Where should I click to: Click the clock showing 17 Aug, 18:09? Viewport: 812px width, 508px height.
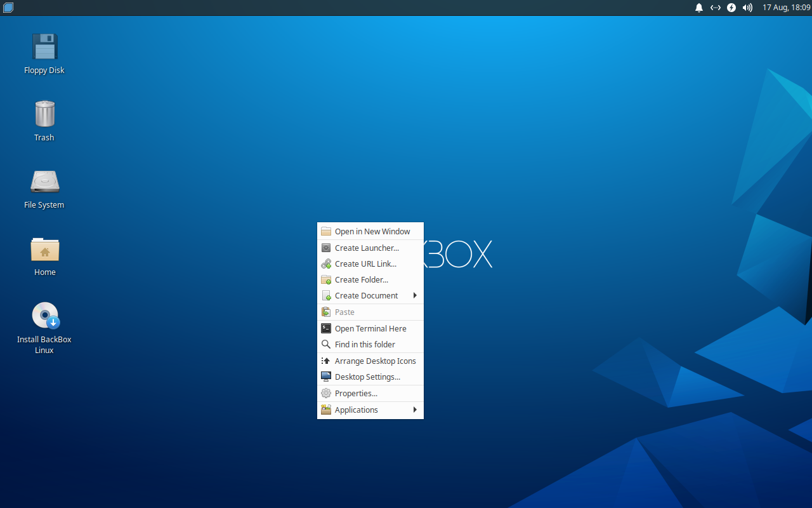tap(786, 8)
